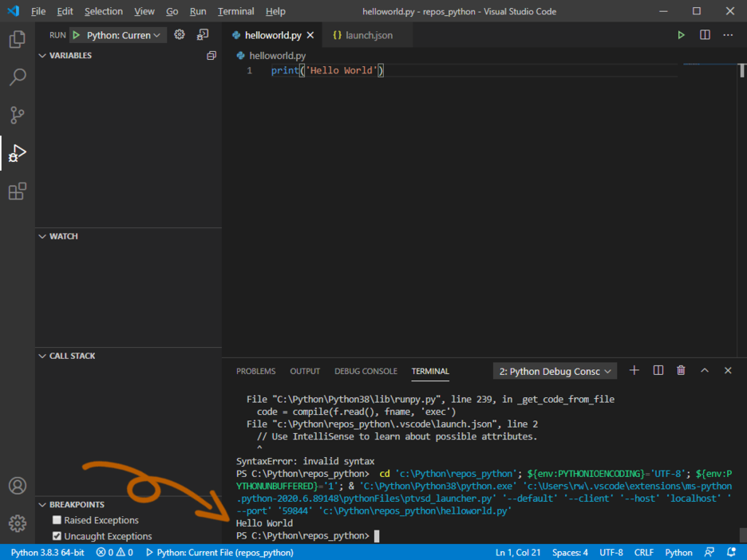This screenshot has width=747, height=560.
Task: Maximize the panel size chevron
Action: click(705, 370)
